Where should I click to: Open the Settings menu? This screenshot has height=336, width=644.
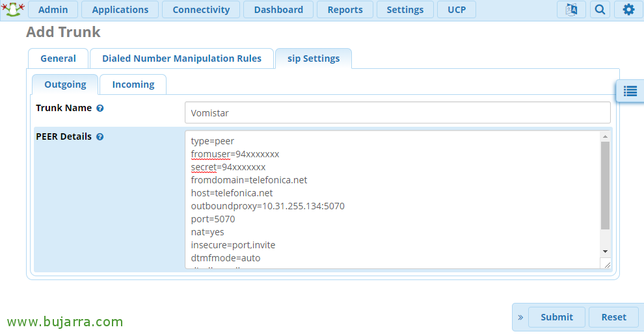pos(405,10)
